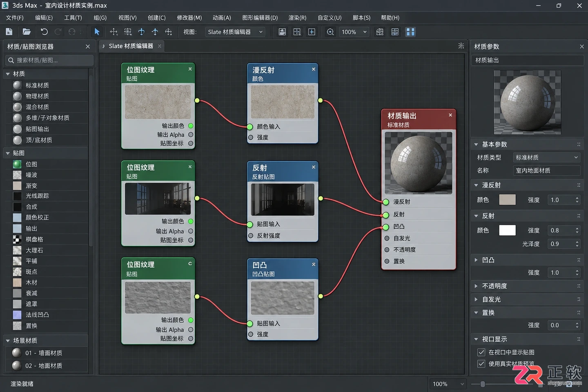Collapse the 材质 tree section
The height and width of the screenshot is (392, 588).
coord(8,74)
